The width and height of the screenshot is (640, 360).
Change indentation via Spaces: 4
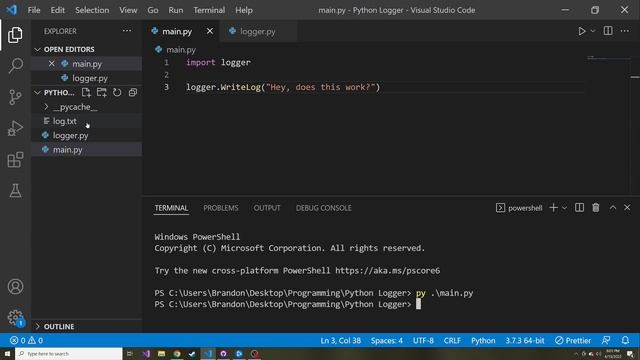click(387, 340)
